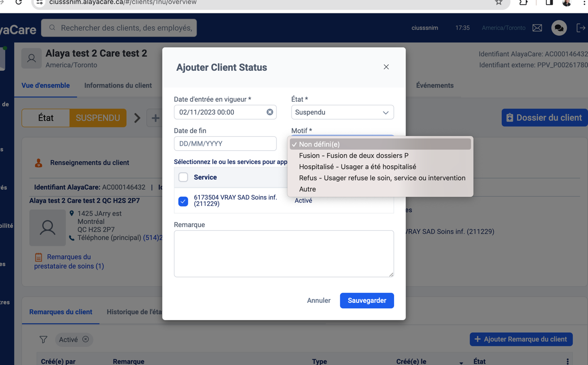
Task: Bookmark page with the star icon
Action: [499, 2]
